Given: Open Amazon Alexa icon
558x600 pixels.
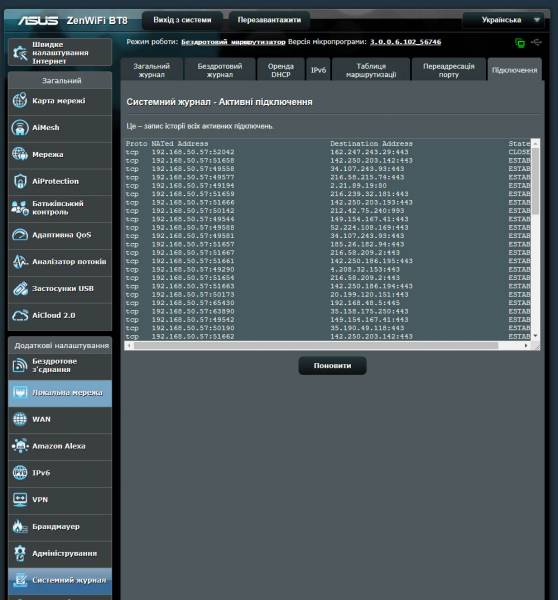Looking at the screenshot, I should [x=20, y=446].
